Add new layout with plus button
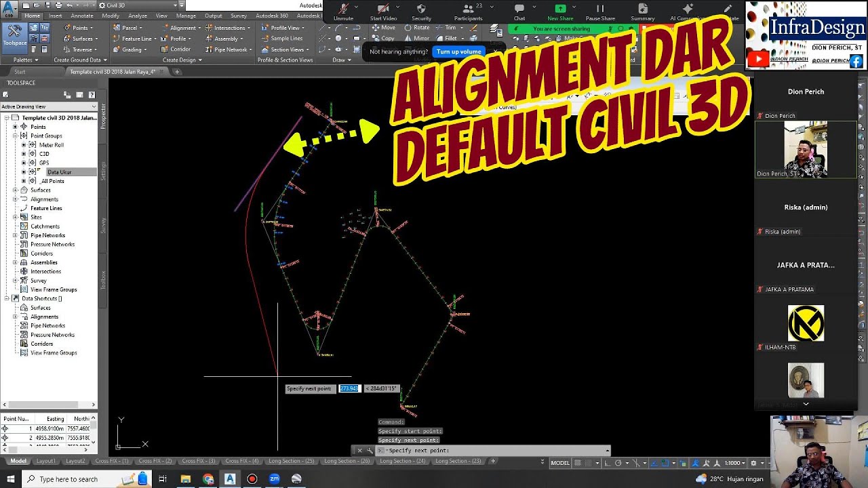Image resolution: width=868 pixels, height=488 pixels. (x=493, y=462)
